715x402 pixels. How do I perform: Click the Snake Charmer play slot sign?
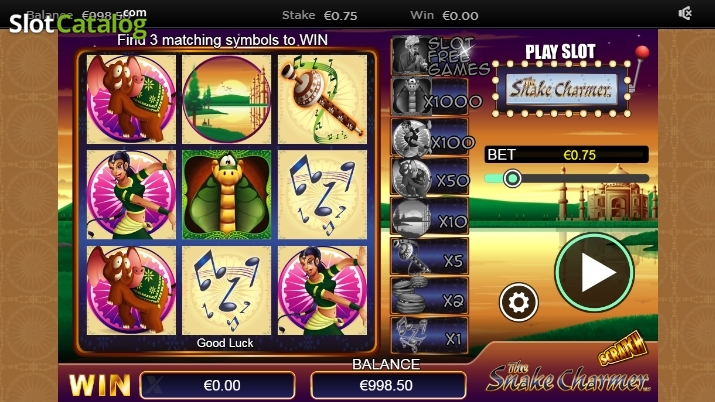coord(560,88)
